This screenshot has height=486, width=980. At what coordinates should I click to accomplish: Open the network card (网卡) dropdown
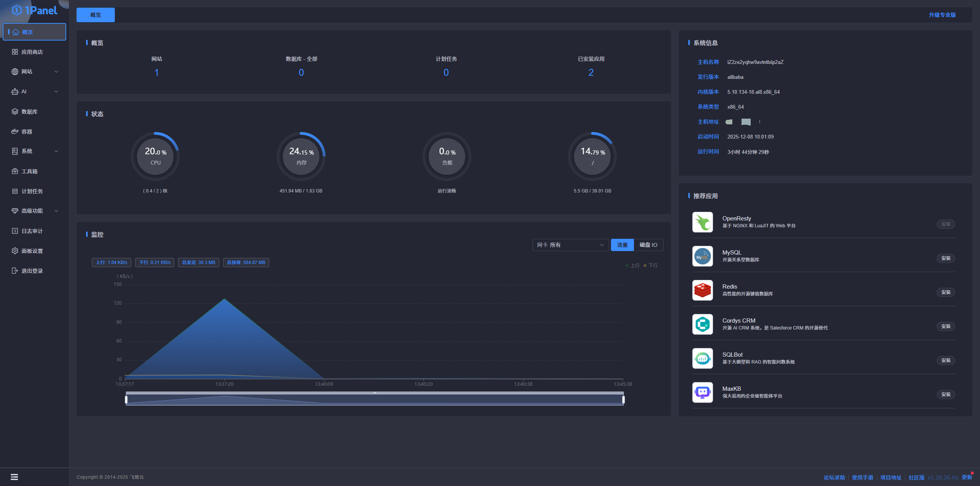click(x=570, y=245)
